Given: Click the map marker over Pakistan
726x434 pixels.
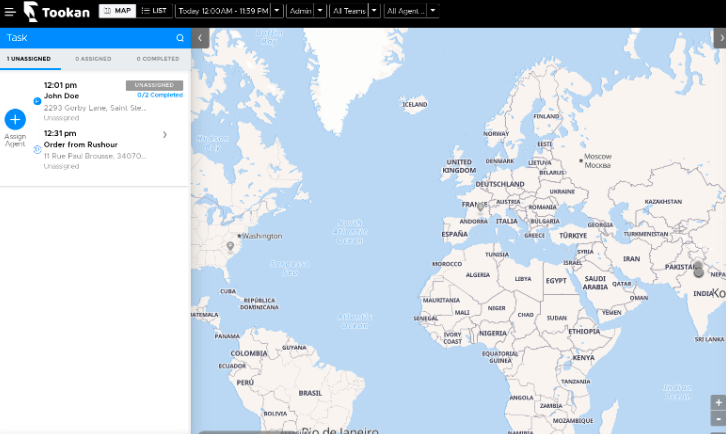Looking at the screenshot, I should (698, 269).
